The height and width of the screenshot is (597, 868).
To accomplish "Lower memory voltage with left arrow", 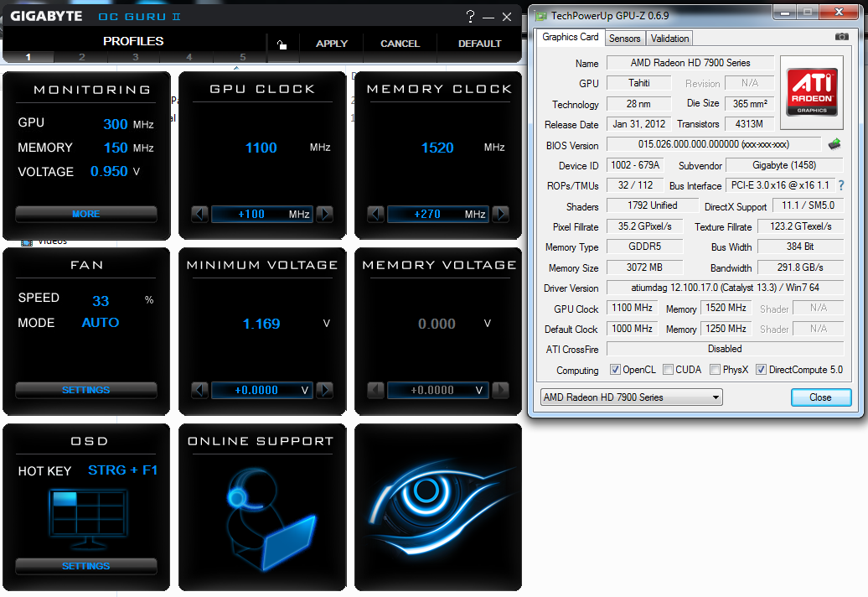I will tap(375, 391).
